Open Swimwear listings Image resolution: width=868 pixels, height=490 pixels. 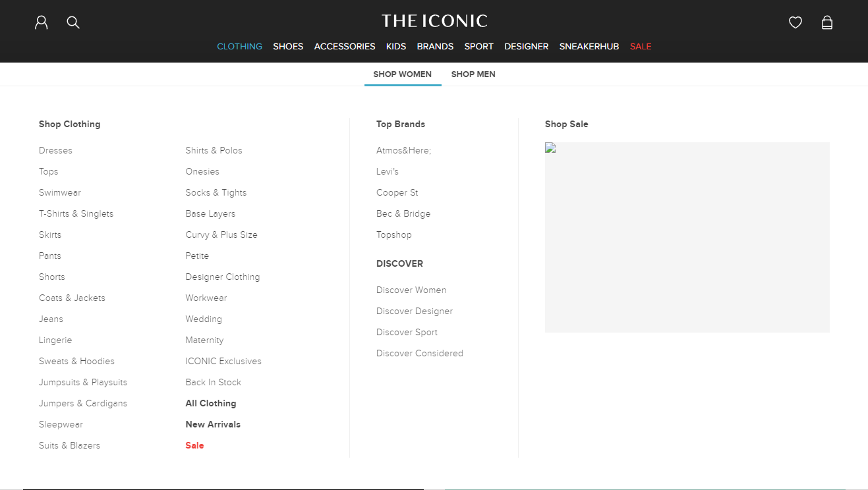pyautogui.click(x=60, y=192)
